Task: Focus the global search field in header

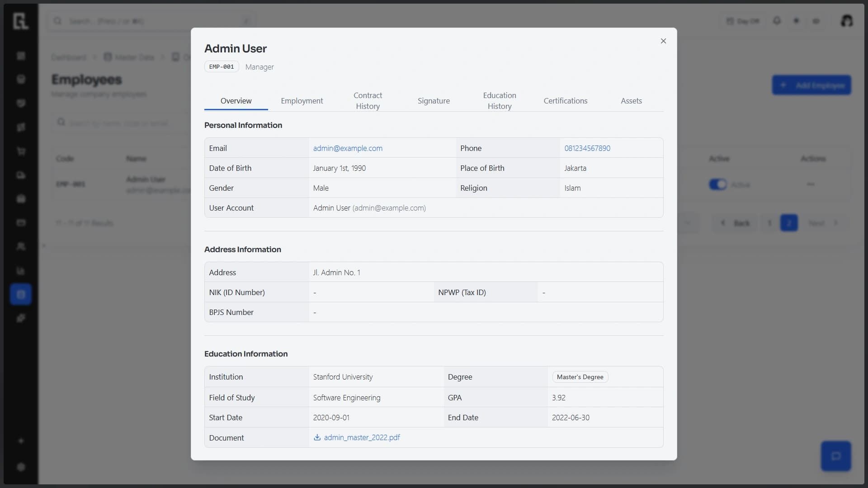Action: click(151, 21)
